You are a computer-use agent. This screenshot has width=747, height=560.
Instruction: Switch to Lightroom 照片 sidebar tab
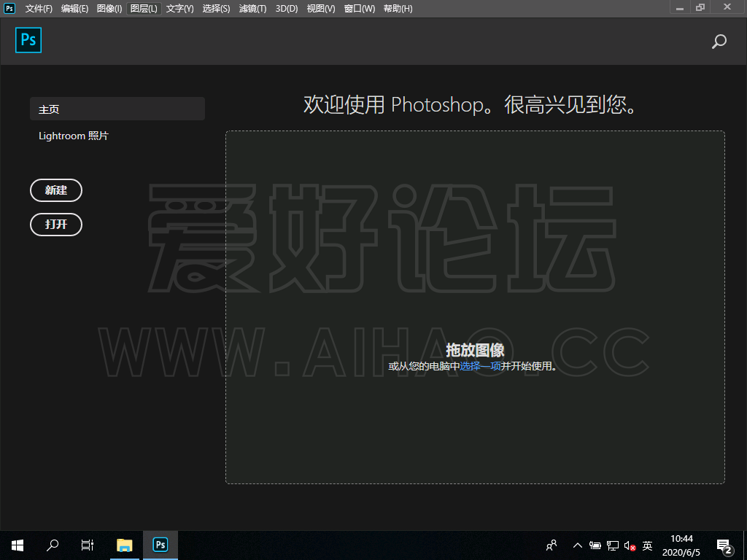(74, 136)
